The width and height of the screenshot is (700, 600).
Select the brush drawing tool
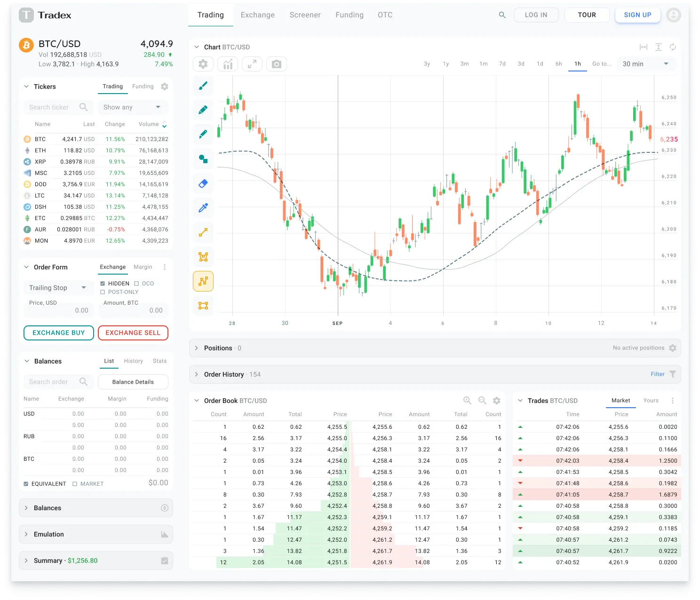(203, 86)
